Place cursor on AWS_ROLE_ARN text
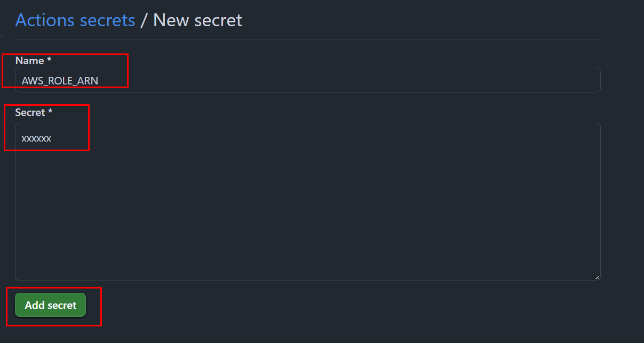This screenshot has width=644, height=343. [60, 81]
